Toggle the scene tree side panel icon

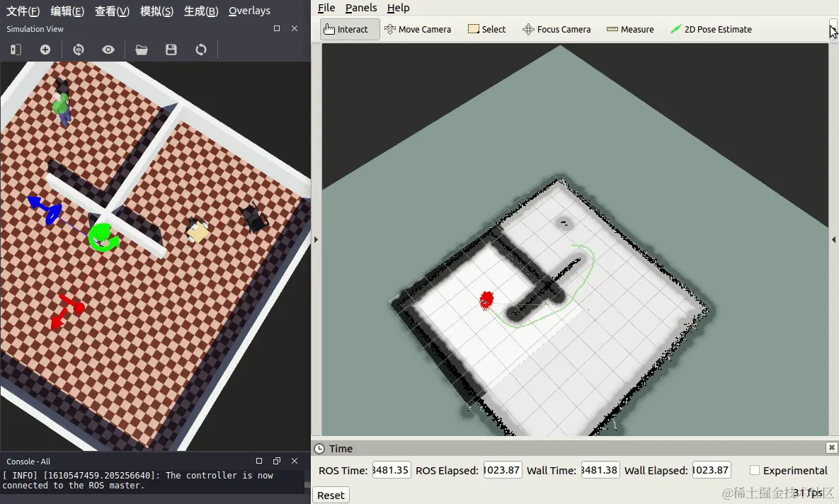[16, 50]
